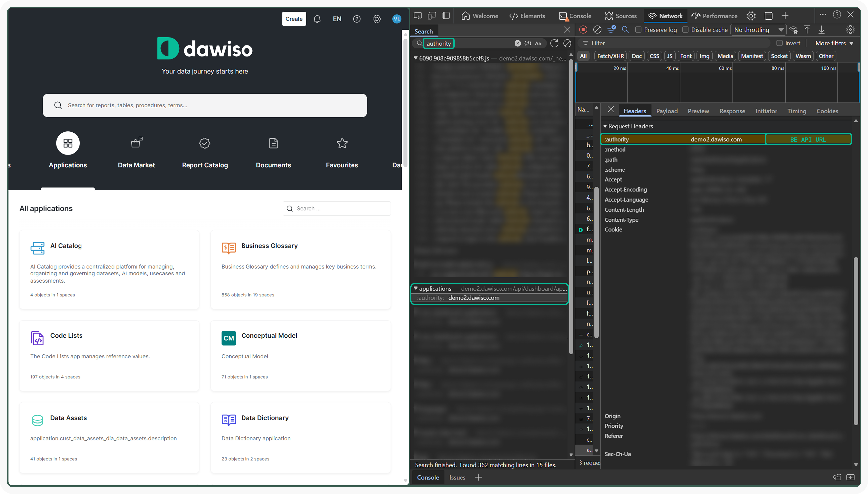Click the Favourites star icon

(342, 143)
